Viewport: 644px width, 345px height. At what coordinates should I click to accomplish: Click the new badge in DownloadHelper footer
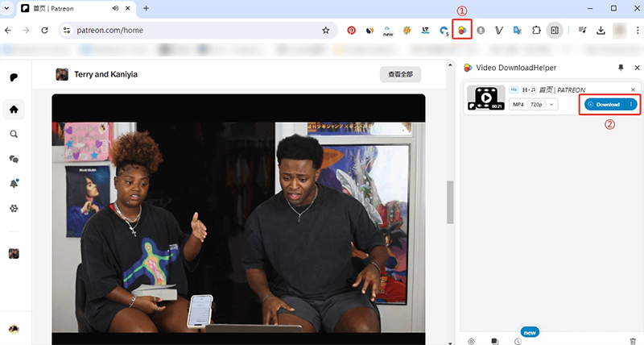pos(530,332)
